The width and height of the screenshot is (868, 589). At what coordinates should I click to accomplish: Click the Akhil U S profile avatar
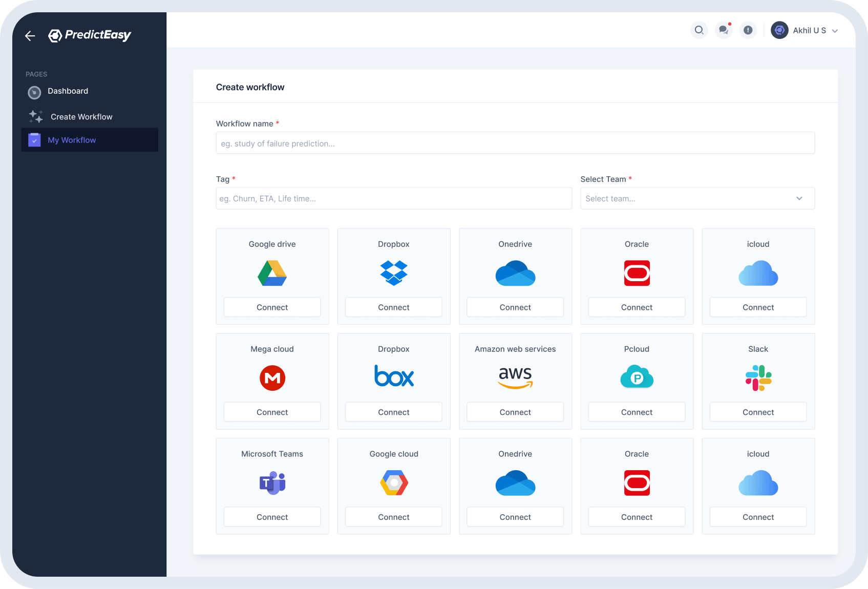coord(779,30)
